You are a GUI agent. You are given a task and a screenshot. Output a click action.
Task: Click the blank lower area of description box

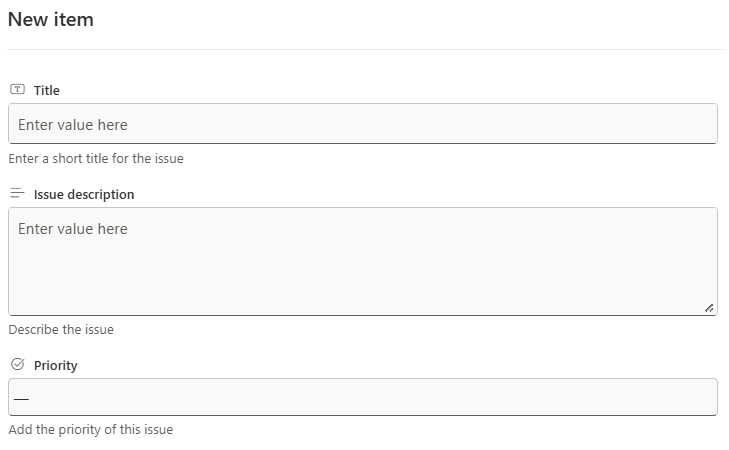363,284
